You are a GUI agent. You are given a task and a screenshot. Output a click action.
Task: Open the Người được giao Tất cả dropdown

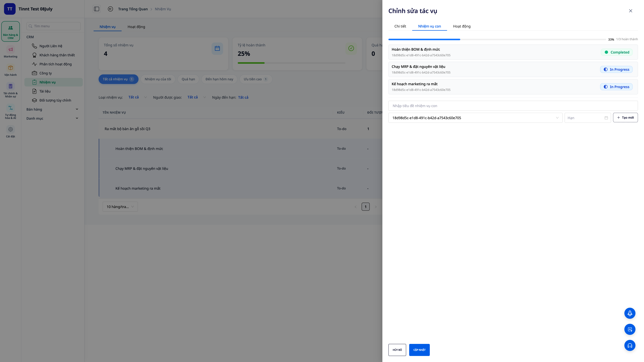(x=196, y=97)
